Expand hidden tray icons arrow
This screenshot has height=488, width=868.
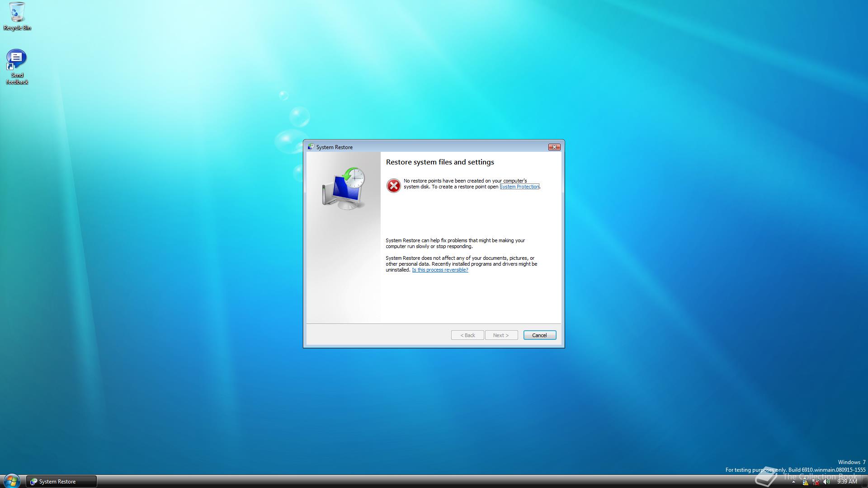click(x=793, y=482)
